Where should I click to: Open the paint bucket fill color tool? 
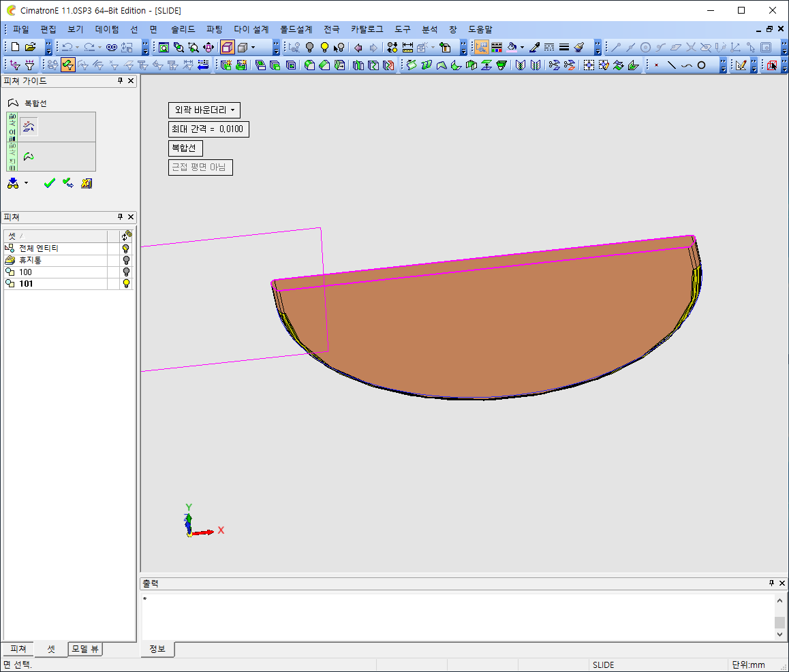coord(512,47)
